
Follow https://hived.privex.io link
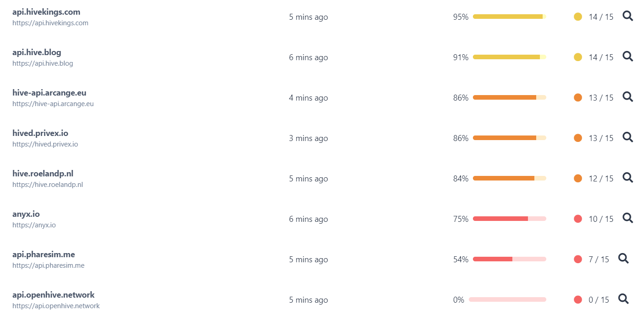point(45,144)
